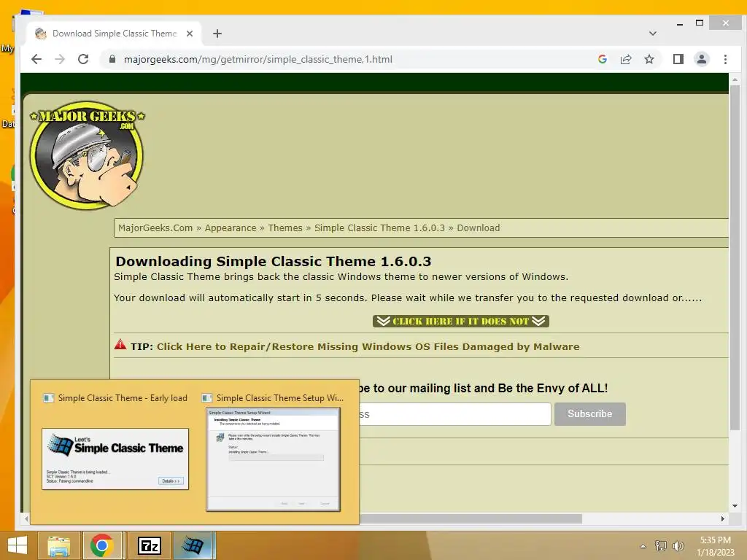Select Simple Classic Theme Setup Wizard preview

(274, 459)
